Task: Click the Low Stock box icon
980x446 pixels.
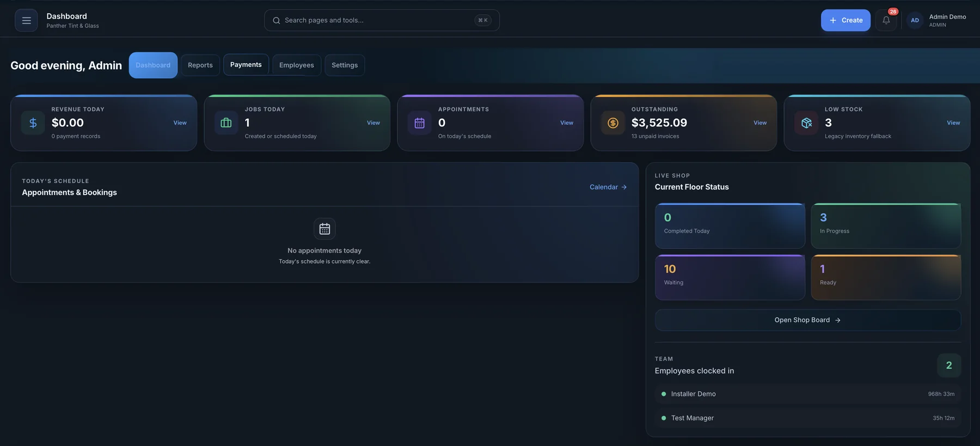Action: [x=806, y=123]
